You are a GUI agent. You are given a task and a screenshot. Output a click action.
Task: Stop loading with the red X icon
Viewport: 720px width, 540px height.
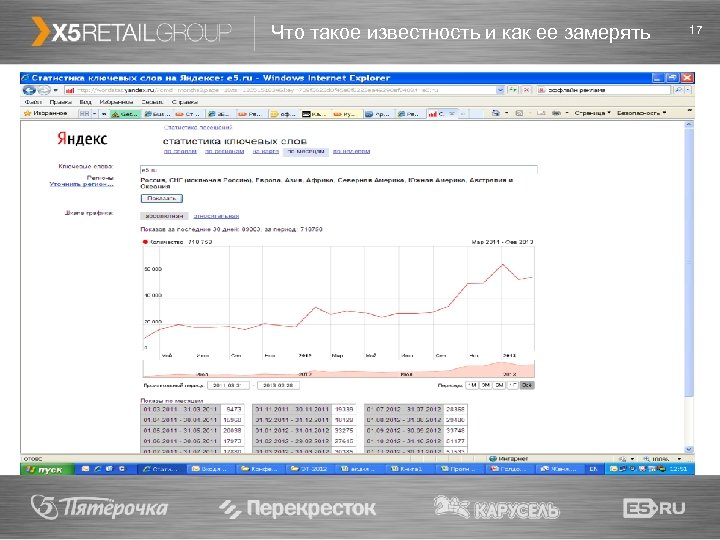click(527, 90)
